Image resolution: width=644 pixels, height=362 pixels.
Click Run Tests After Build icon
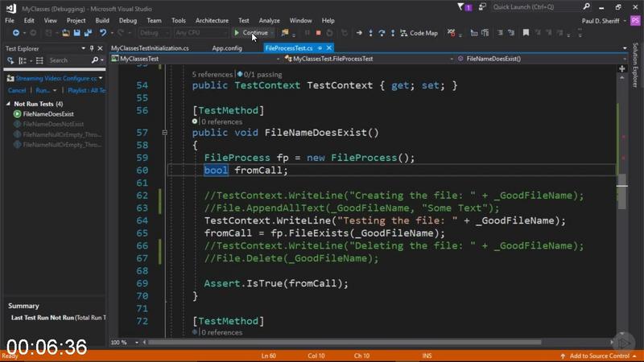(x=10, y=60)
